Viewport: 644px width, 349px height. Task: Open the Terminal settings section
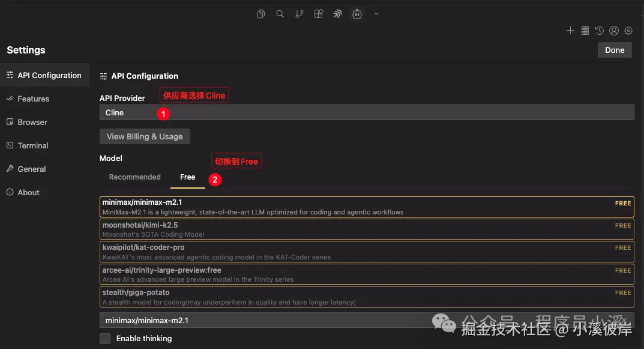[x=44, y=145]
